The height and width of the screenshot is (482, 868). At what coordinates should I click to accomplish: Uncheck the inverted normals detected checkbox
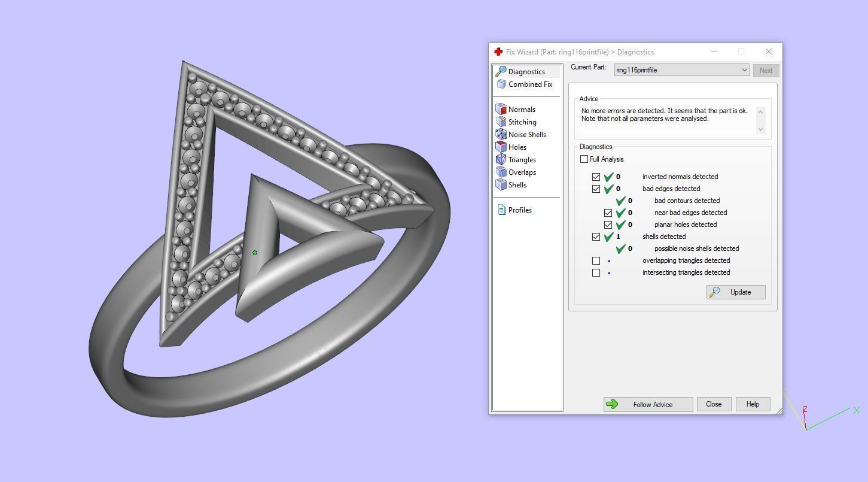pos(596,177)
